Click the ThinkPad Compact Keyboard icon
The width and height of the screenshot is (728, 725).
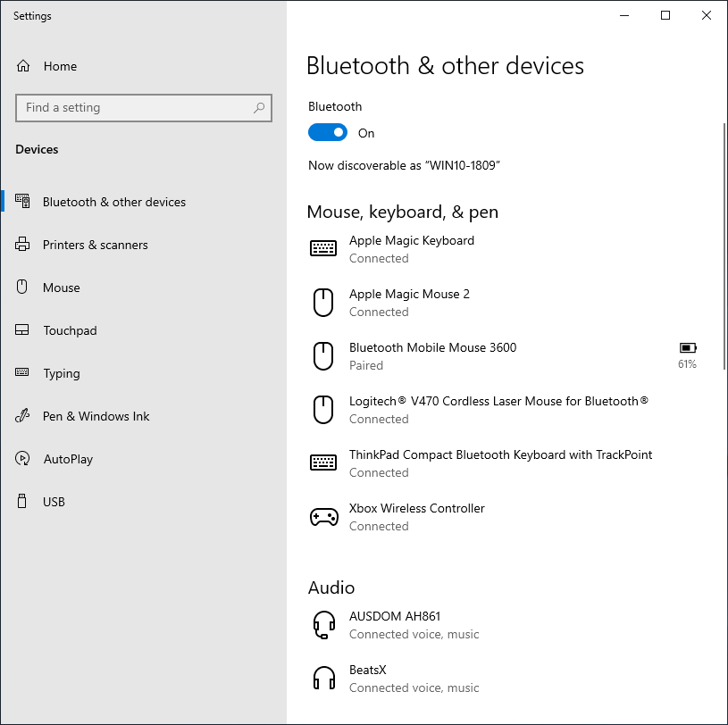pyautogui.click(x=323, y=462)
